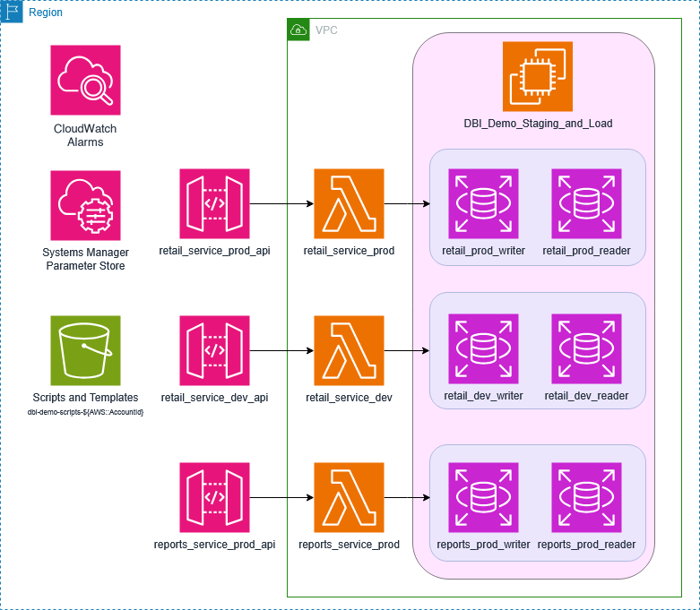
Task: Click the Region flag icon
Action: click(12, 12)
